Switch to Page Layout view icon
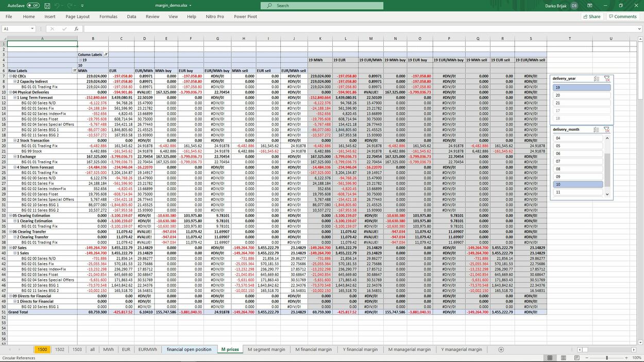Screen dimensions: 644x362 [564, 357]
